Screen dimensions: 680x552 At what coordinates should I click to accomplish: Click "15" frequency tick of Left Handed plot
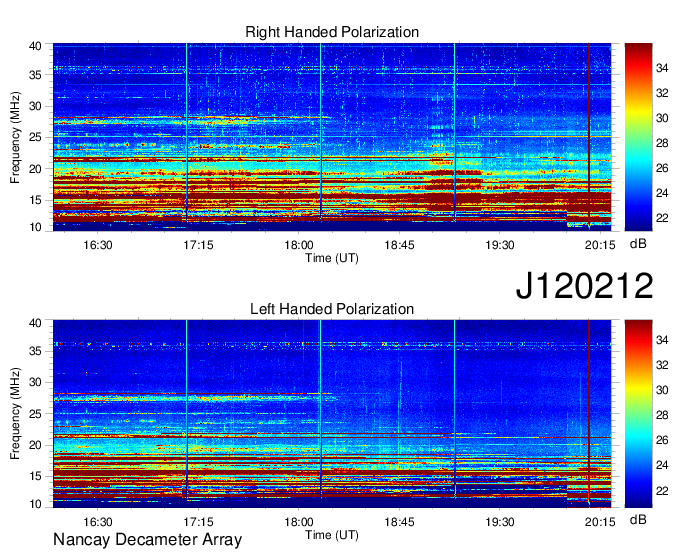coord(35,477)
